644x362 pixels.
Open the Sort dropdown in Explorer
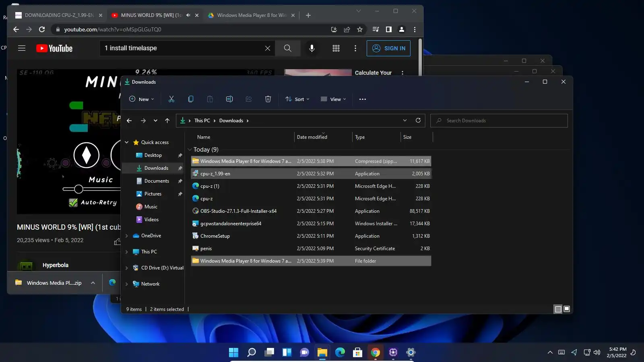coord(297,99)
